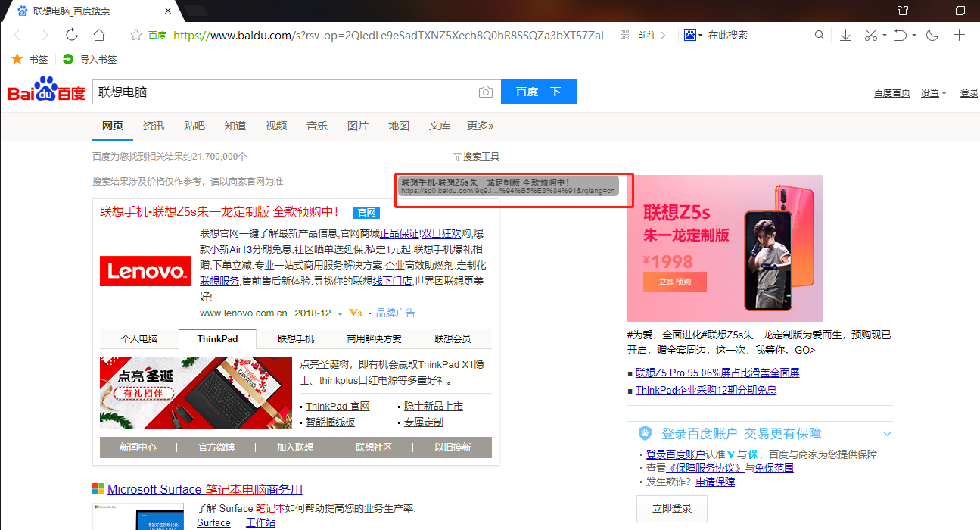The height and width of the screenshot is (530, 980).
Task: Expand the undo history dropdown arrow
Action: click(x=914, y=35)
